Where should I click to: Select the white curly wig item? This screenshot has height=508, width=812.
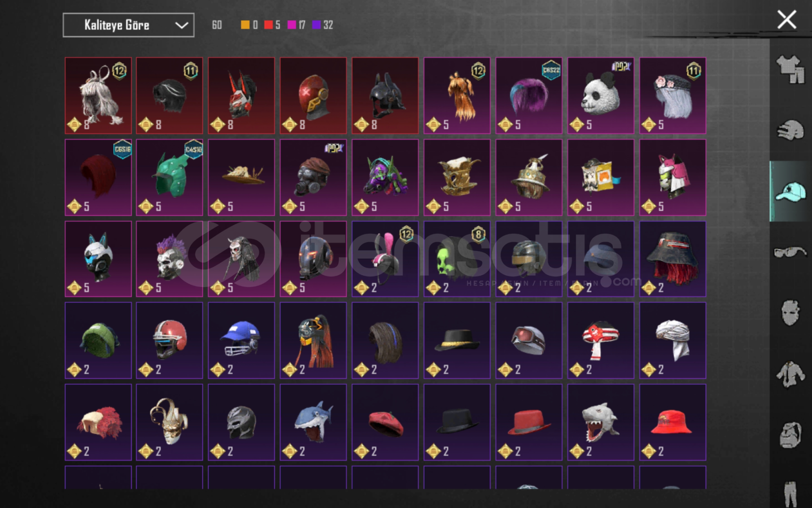[98, 95]
